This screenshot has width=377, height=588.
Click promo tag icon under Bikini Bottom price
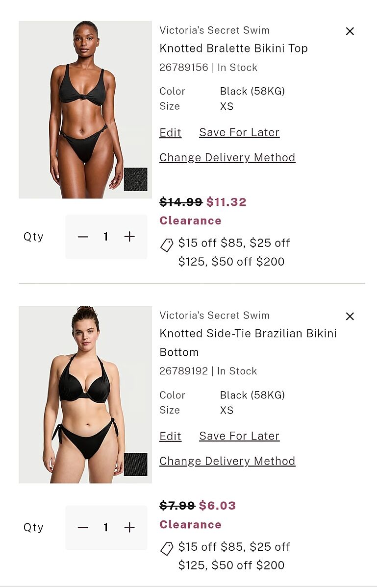tap(167, 549)
